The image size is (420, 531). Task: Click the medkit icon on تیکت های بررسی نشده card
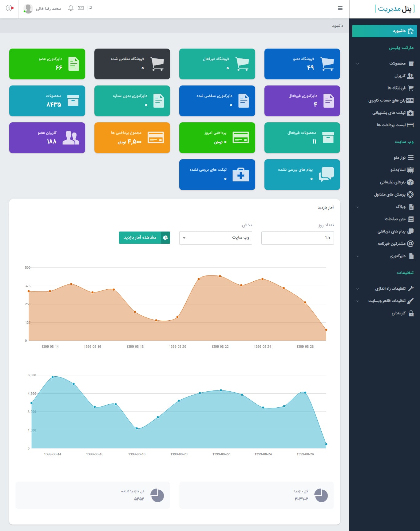[x=241, y=175]
